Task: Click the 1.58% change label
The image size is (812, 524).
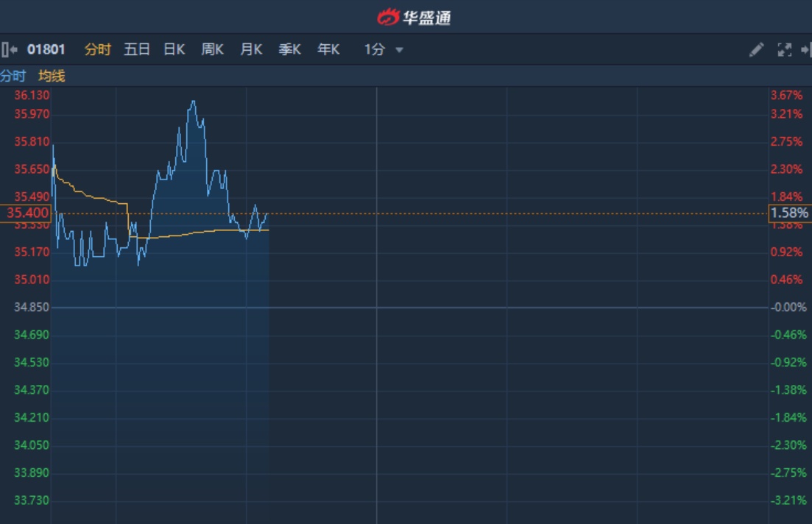Action: [789, 213]
